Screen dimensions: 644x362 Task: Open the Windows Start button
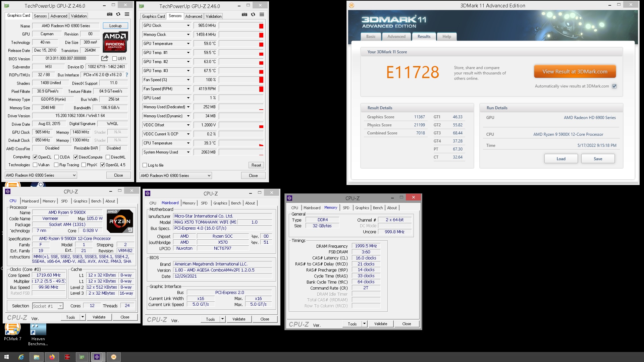pyautogui.click(x=6, y=357)
